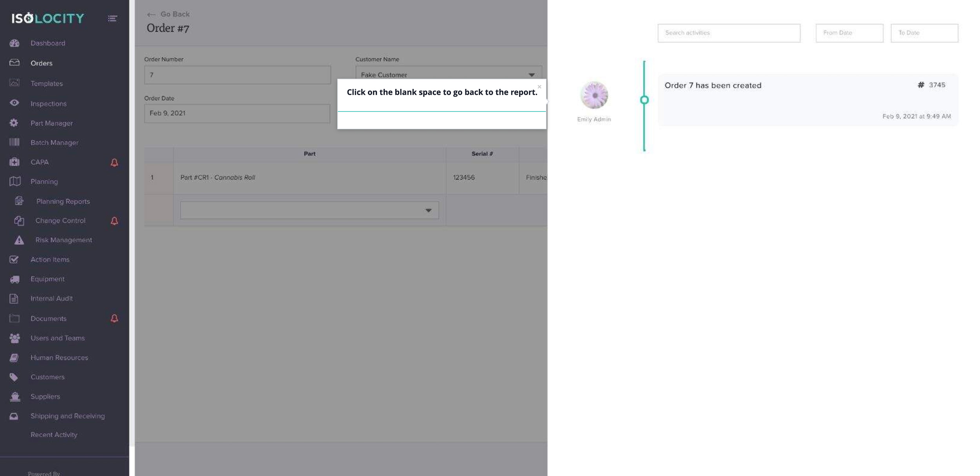Open the Dashboard menu item
The image size is (980, 476).
click(48, 43)
